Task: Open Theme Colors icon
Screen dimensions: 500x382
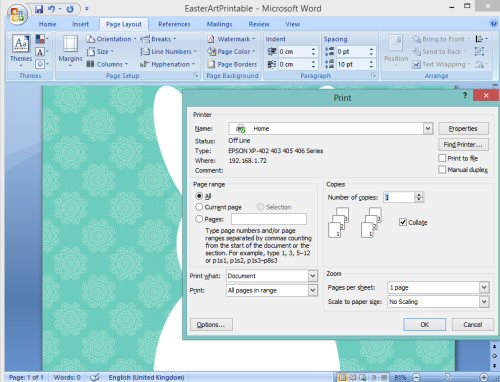Action: click(x=42, y=39)
